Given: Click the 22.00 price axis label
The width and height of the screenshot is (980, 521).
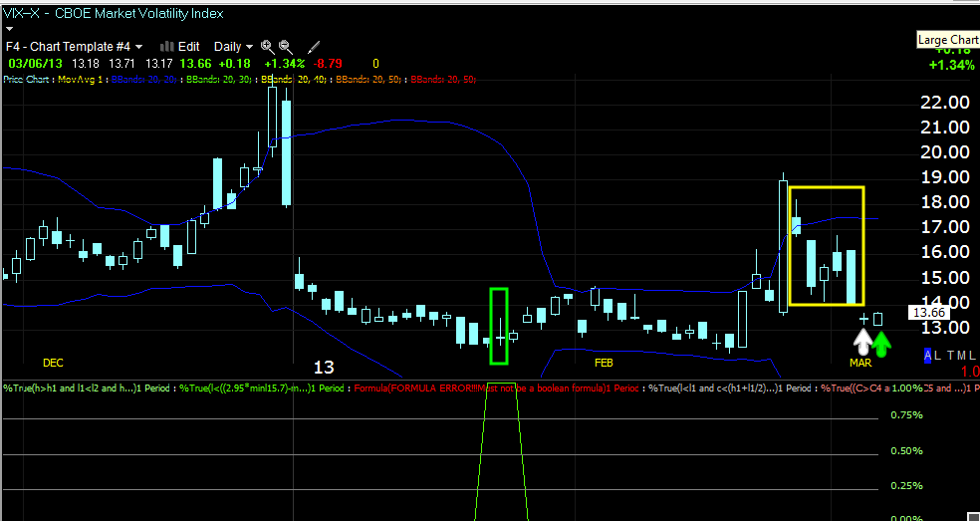Looking at the screenshot, I should 945,103.
